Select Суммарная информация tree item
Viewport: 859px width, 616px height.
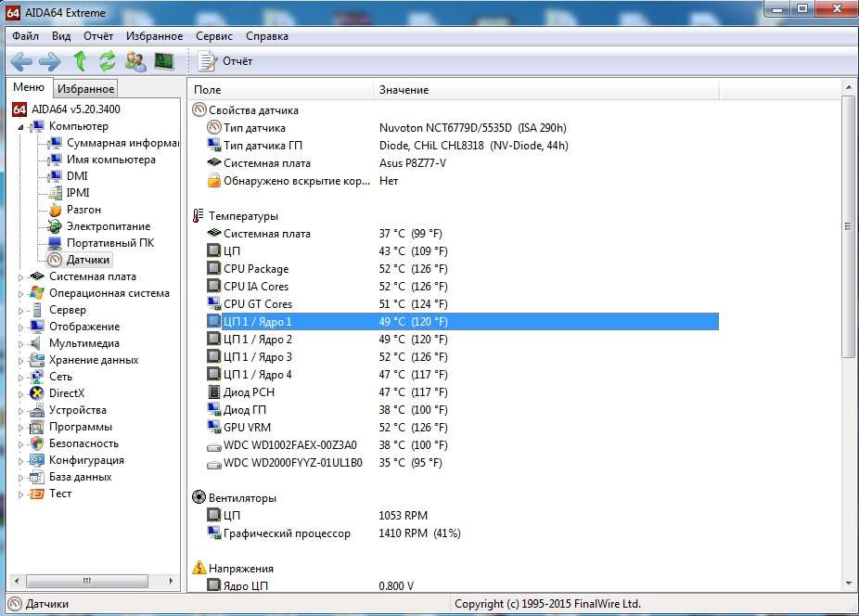[x=122, y=143]
